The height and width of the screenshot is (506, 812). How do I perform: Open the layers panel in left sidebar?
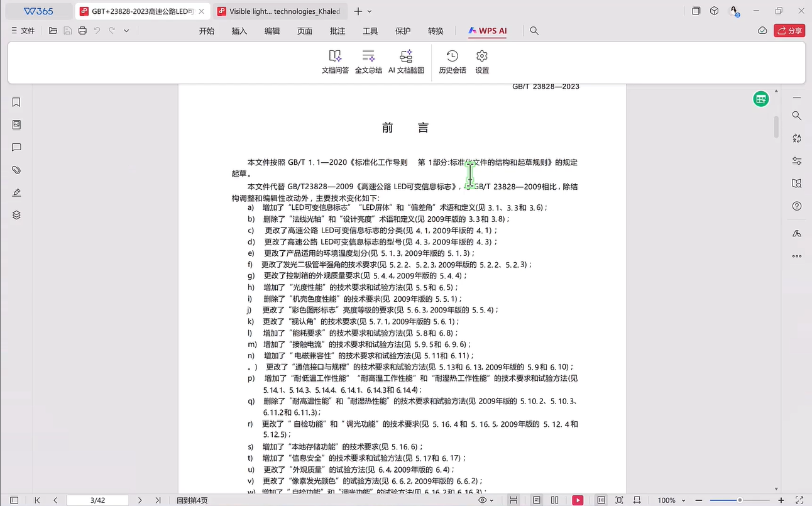(16, 215)
